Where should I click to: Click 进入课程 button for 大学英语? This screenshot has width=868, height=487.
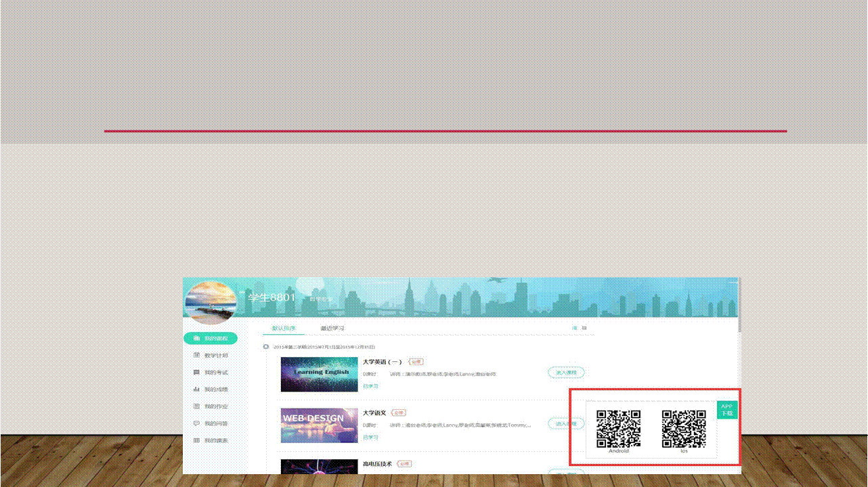[565, 373]
